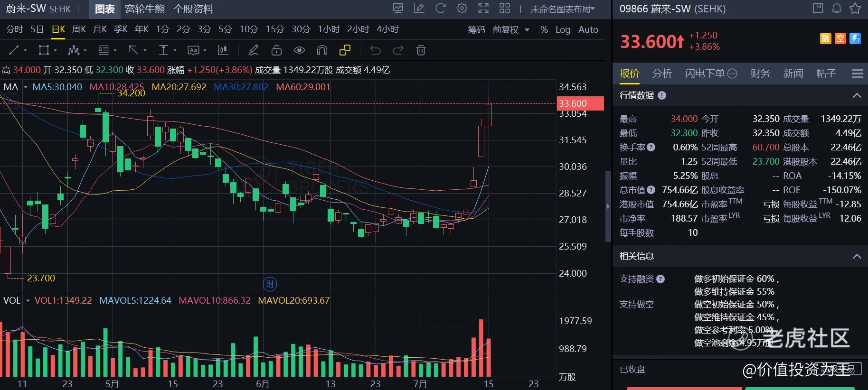
Task: Open the right panel hamburger menu
Action: 858,74
